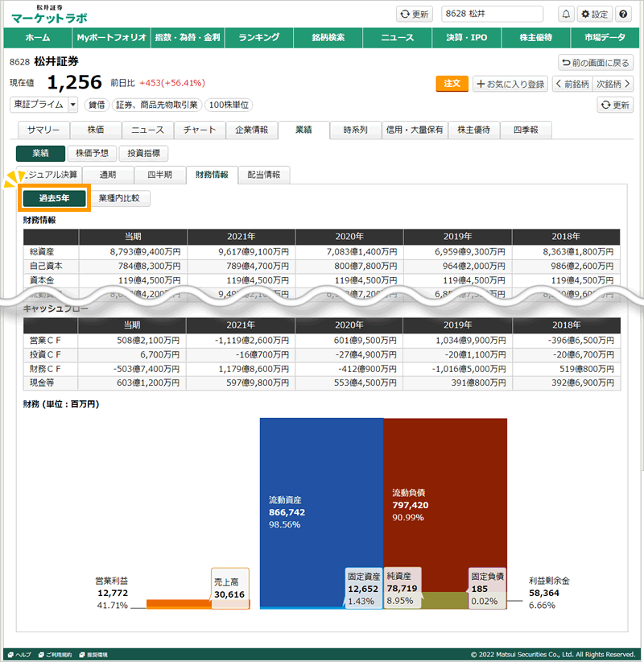
Task: Click the 現金等 2020年 value 553億4,500万円
Action: [x=365, y=383]
